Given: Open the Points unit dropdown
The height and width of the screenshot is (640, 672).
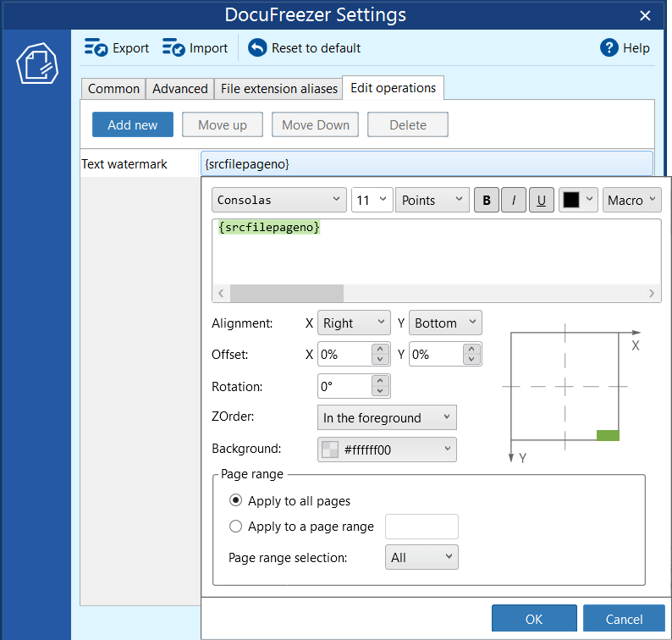Looking at the screenshot, I should click(x=432, y=200).
